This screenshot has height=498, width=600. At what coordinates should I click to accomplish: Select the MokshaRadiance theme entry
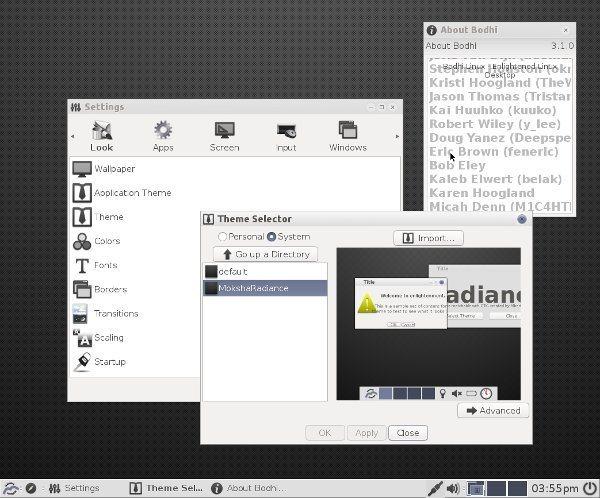(x=265, y=288)
